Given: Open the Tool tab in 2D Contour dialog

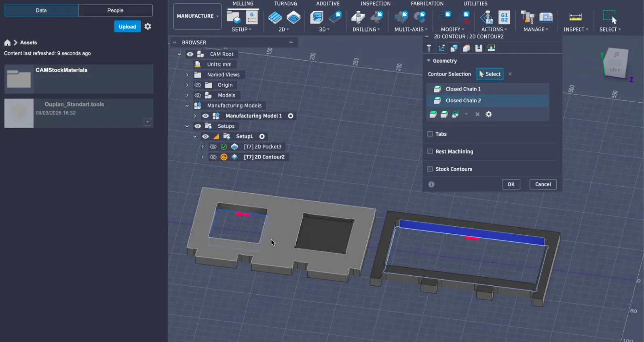Looking at the screenshot, I should (429, 48).
